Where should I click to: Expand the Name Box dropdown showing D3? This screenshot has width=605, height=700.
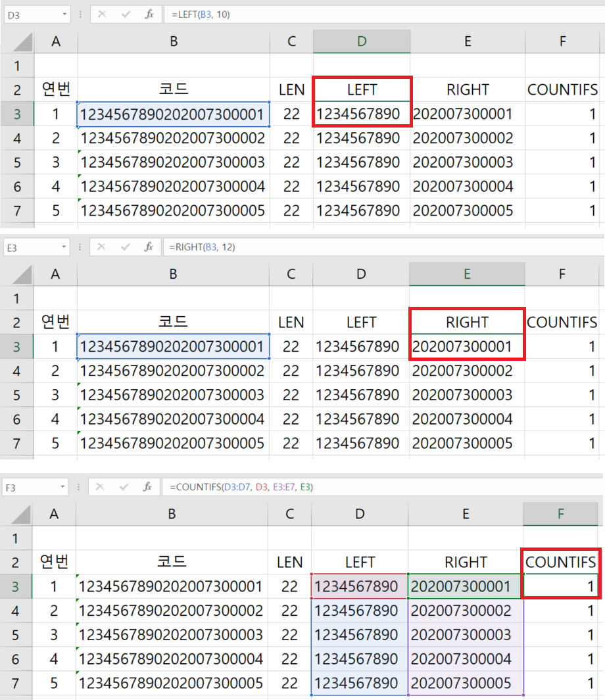64,14
